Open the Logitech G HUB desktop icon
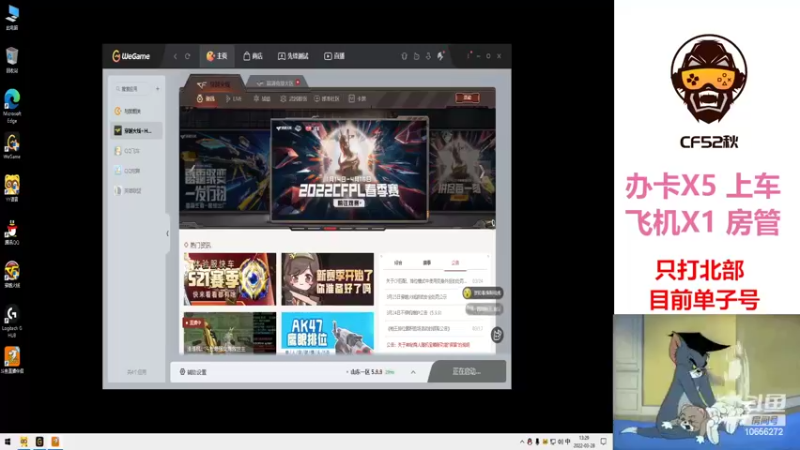Viewport: 800px width, 450px height. 12,321
